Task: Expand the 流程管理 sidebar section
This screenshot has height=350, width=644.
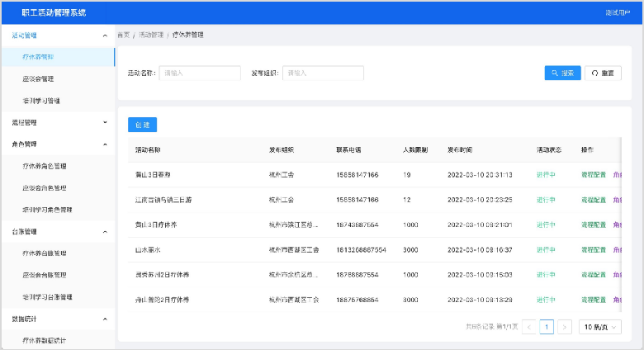Action: (x=104, y=122)
